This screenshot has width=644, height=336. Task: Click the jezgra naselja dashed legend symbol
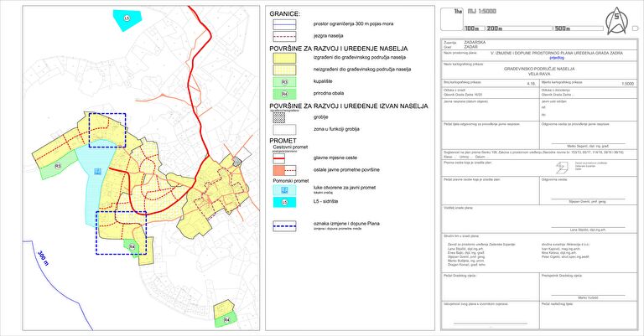coord(284,37)
